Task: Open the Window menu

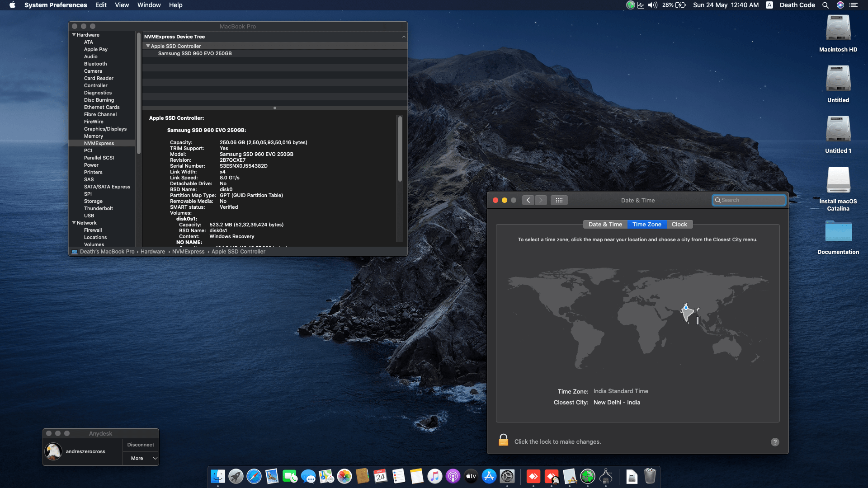Action: (149, 5)
